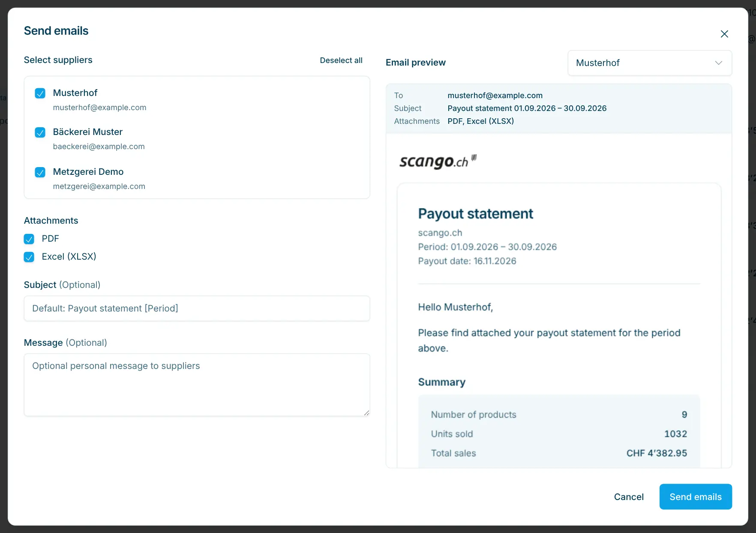Viewport: 756px width, 533px height.
Task: Toggle the PDF attachment checkbox
Action: (x=29, y=239)
